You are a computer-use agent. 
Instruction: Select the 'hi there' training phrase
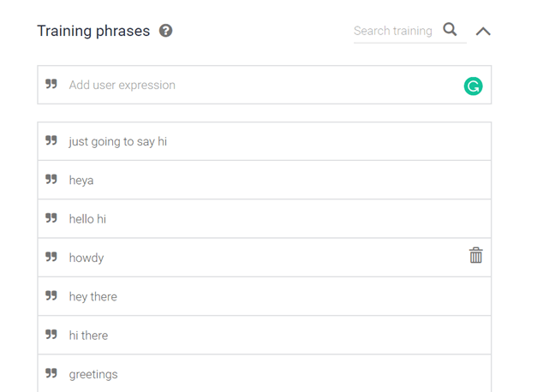[x=88, y=336]
